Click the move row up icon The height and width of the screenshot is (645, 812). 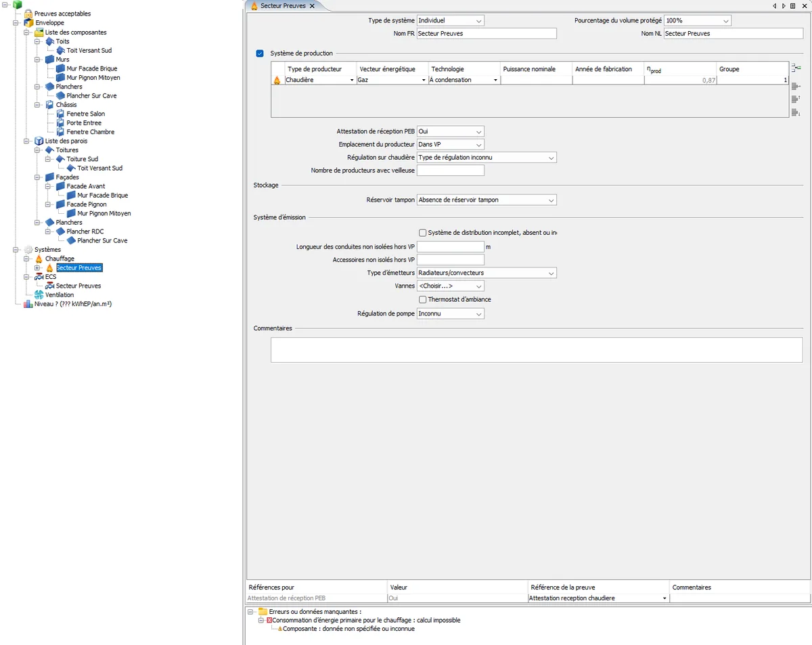796,99
